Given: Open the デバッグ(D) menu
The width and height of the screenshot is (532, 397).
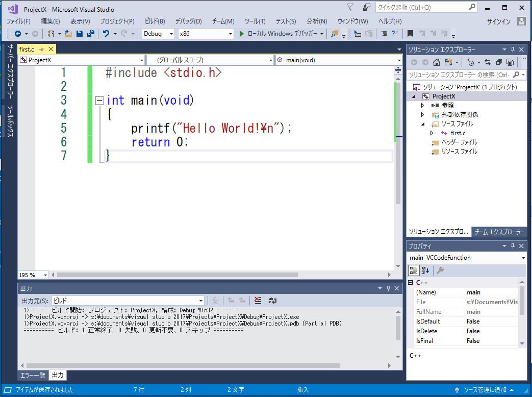Looking at the screenshot, I should coord(188,21).
